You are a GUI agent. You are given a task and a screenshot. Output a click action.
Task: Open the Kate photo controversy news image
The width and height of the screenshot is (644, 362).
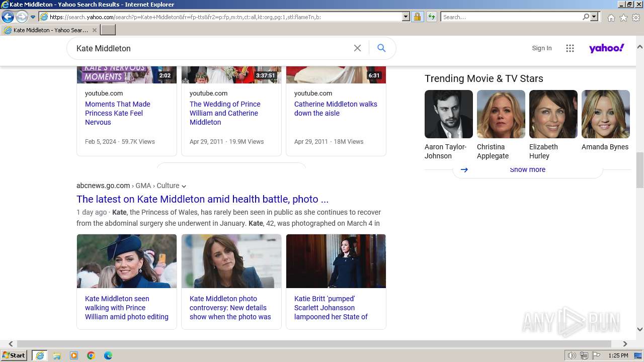231,261
